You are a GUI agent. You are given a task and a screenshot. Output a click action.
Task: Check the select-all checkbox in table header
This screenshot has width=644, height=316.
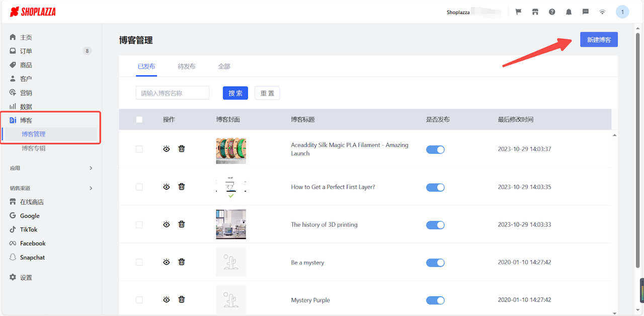(139, 120)
